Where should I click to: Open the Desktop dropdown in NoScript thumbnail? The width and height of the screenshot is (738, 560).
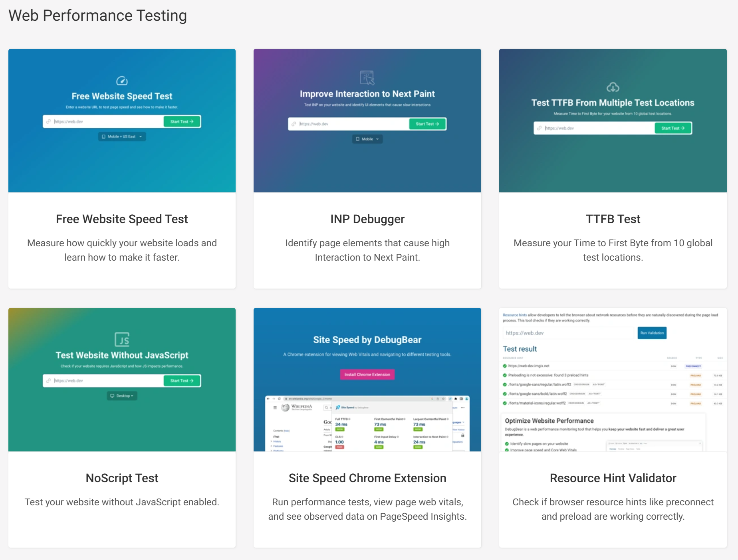122,396
